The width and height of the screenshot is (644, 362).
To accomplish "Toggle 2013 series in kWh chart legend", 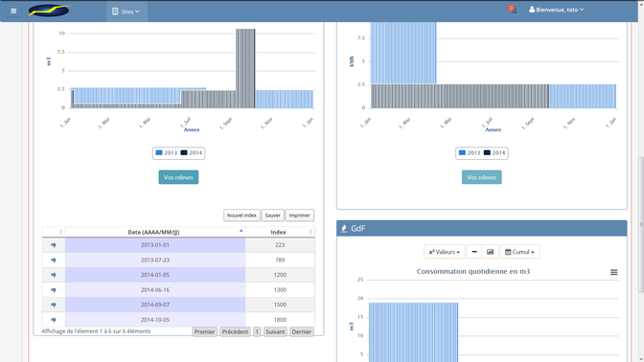I will 470,152.
